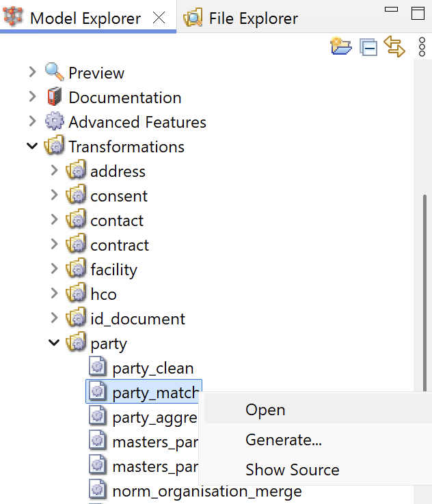Select Generate... in the context menu
Viewport: 432px width, 504px height.
[x=283, y=440]
